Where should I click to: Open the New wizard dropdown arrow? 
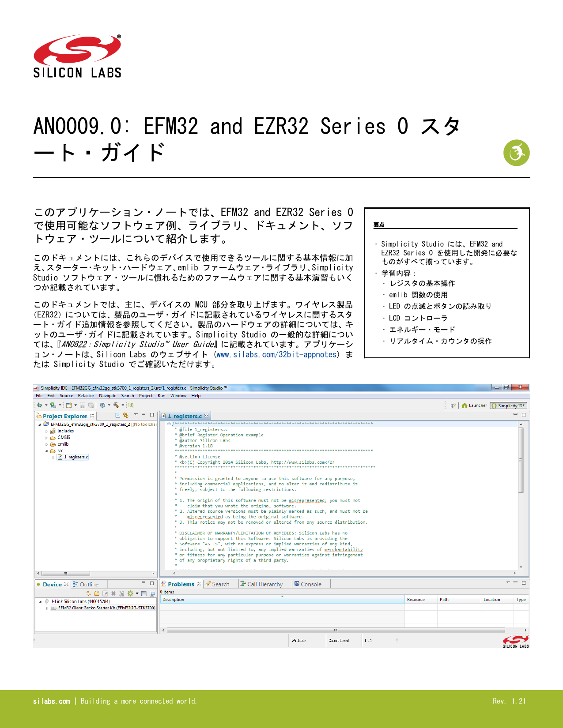point(76,405)
